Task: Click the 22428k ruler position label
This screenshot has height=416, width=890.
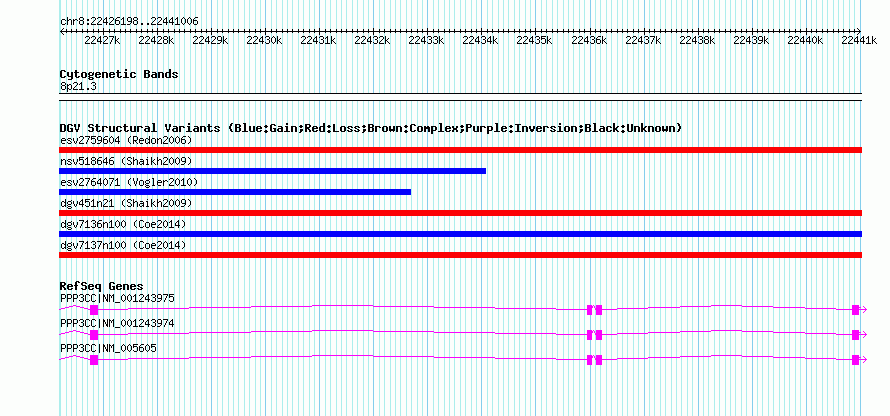Action: point(156,40)
